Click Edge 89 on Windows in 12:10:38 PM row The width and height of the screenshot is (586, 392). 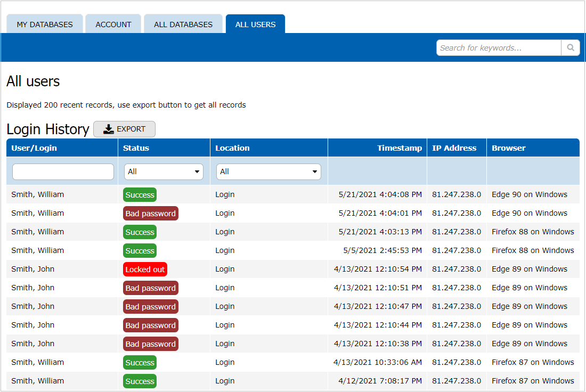pyautogui.click(x=530, y=344)
